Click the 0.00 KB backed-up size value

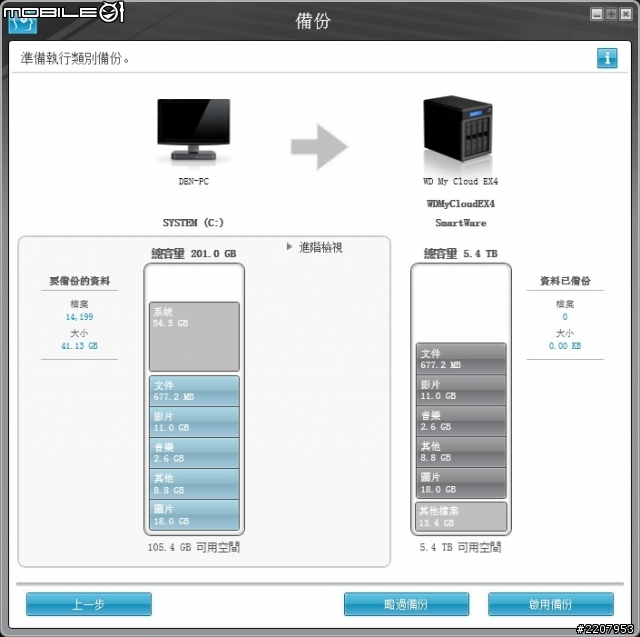click(565, 346)
